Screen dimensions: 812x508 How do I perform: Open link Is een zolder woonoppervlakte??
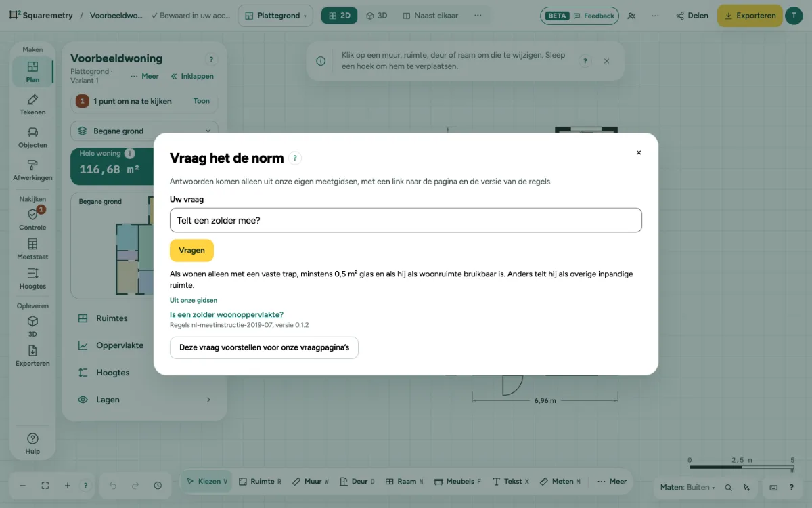point(227,314)
